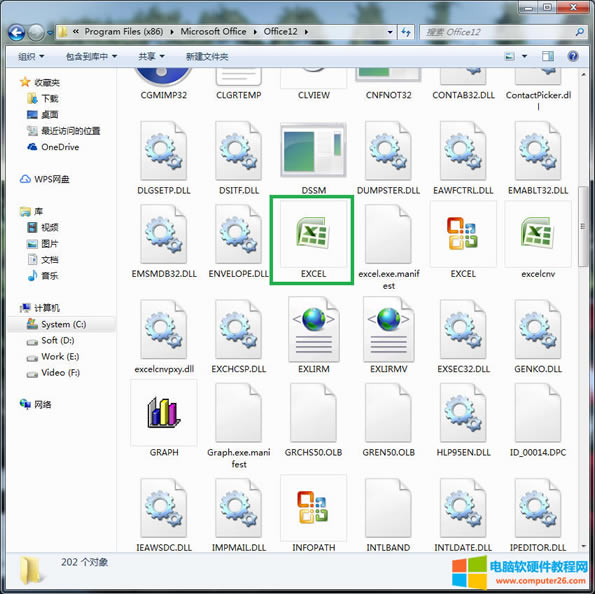The height and width of the screenshot is (594, 595).
Task: Open 最近访问的位置 in the sidebar
Action: pos(64,131)
